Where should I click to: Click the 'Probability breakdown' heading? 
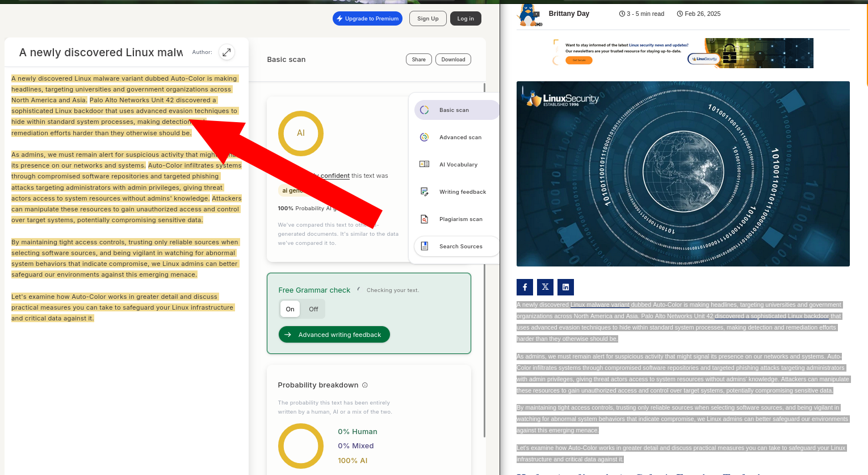coord(318,385)
